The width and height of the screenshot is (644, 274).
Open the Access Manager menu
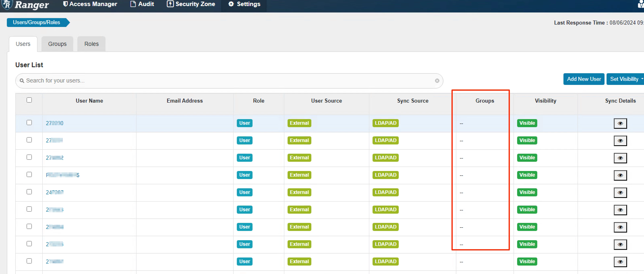[90, 4]
